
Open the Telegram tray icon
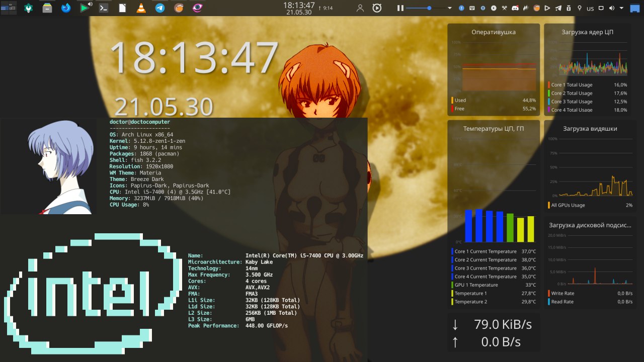pyautogui.click(x=558, y=8)
